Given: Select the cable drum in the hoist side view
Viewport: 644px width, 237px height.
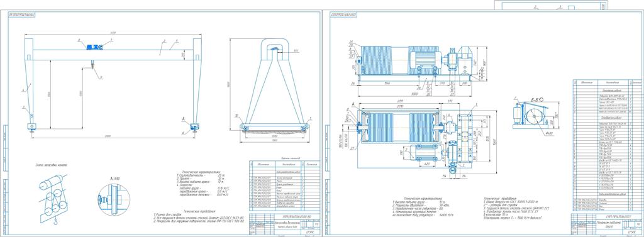Looking at the screenshot, I should tap(376, 60).
